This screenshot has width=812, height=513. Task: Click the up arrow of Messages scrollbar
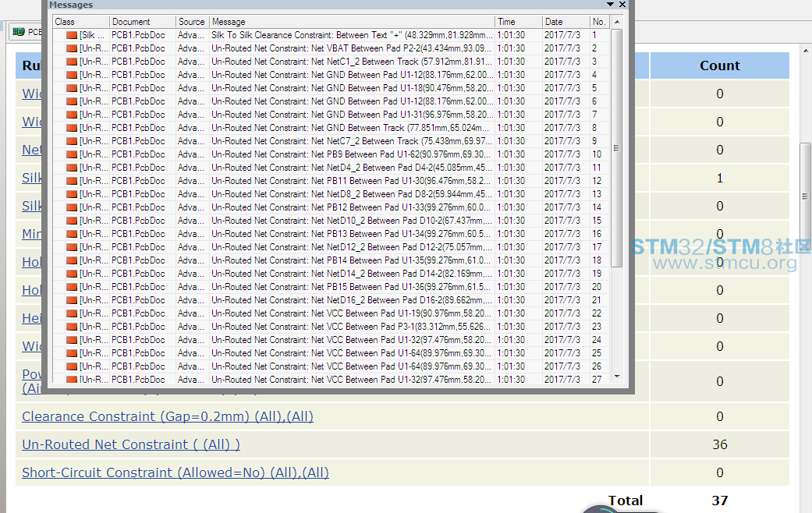pyautogui.click(x=617, y=22)
